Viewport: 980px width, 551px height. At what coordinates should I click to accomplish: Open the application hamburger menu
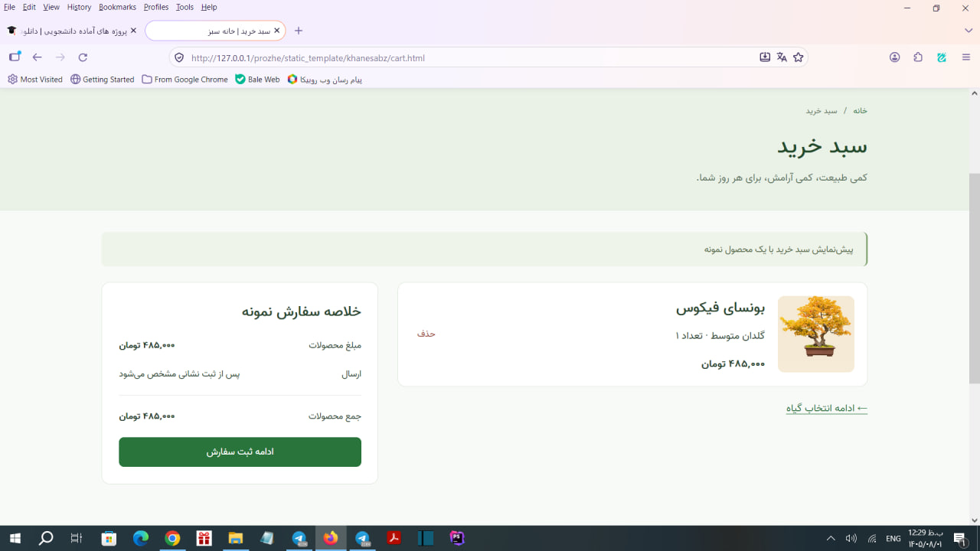pyautogui.click(x=966, y=57)
